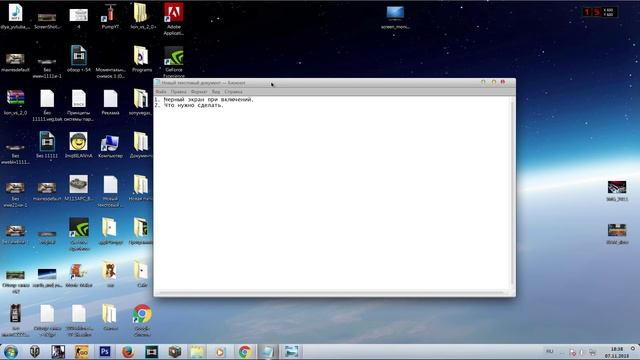The height and width of the screenshot is (360, 640).
Task: Open the Вид menu in Notepad
Action: (216, 92)
